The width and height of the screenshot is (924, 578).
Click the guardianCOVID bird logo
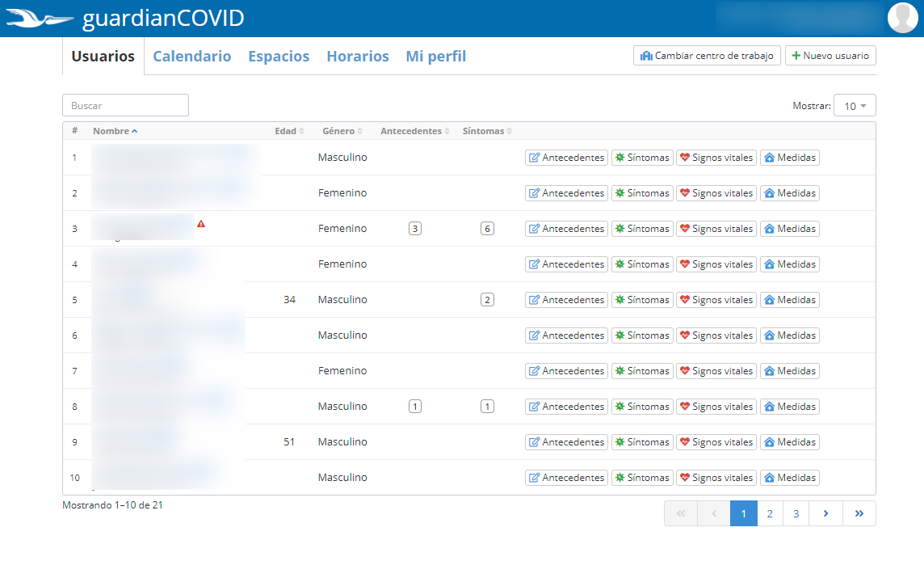tap(40, 19)
